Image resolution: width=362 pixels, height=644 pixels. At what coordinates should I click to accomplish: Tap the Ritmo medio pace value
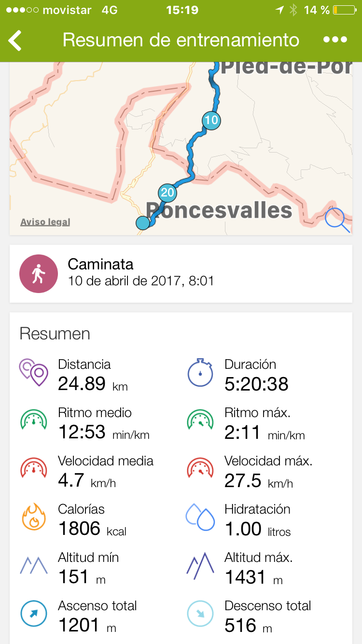point(82,432)
